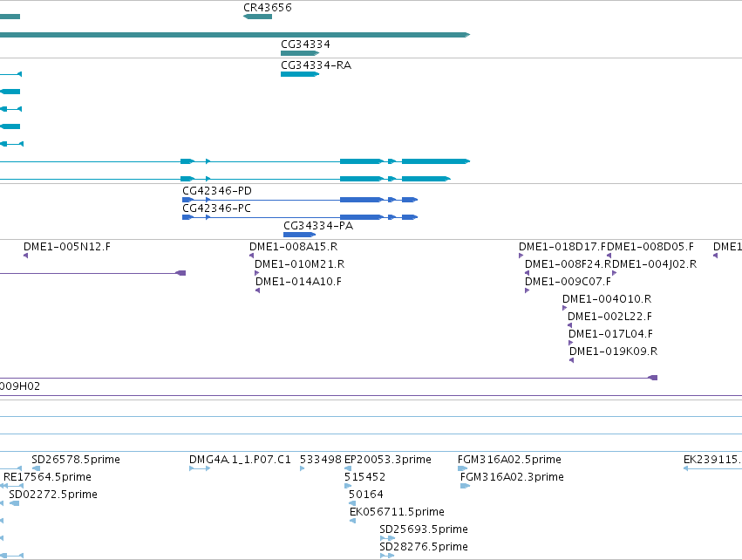Click the DMG4A 1_1.P07.C1 label
The height and width of the screenshot is (560, 742).
(x=240, y=460)
